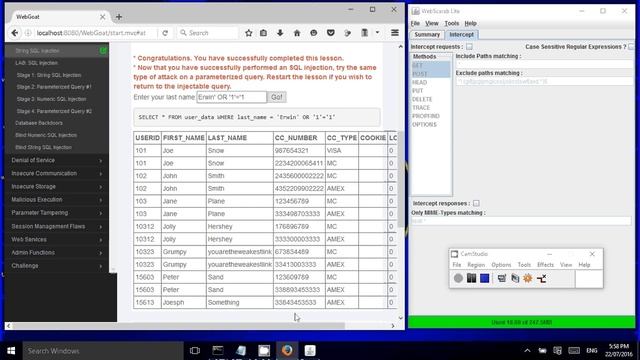Open Blind Numeric SQL Injection link
This screenshot has width=640, height=360.
coord(46,135)
